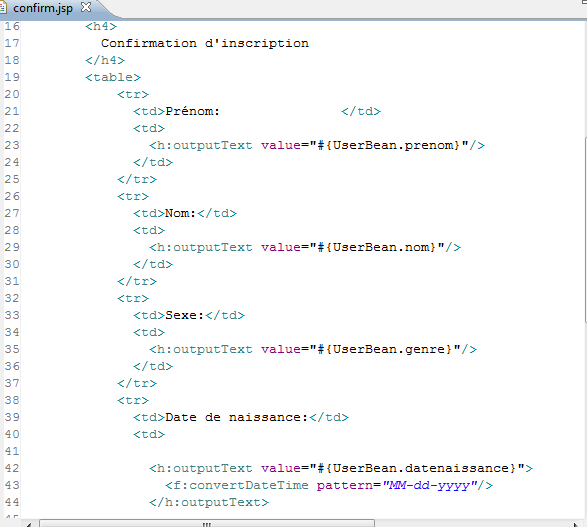Click the </tr> tag on line 31

(137, 281)
